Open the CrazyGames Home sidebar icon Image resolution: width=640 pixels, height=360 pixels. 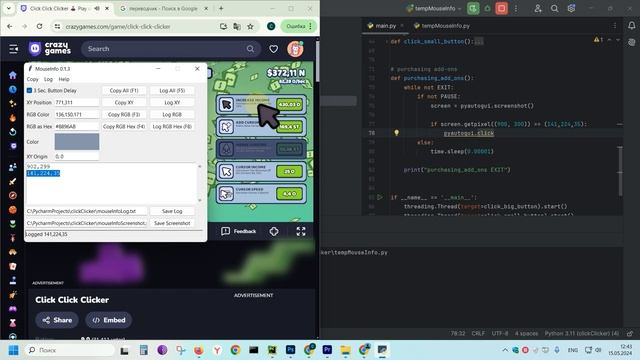13,75
